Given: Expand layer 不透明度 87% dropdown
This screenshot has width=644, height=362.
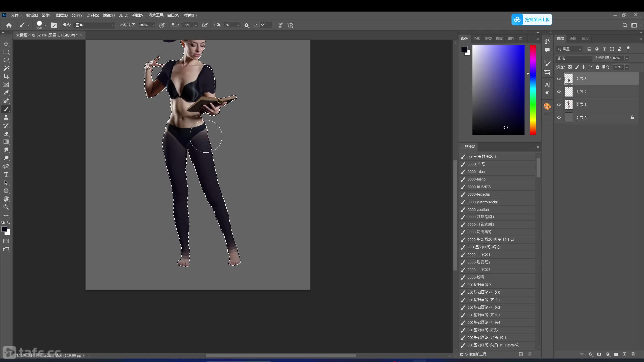Looking at the screenshot, I should pos(627,58).
